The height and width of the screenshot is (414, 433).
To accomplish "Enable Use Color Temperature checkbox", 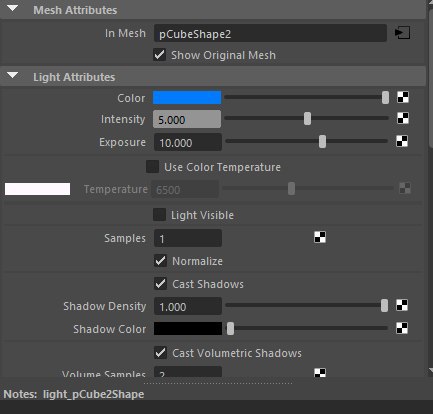I will tap(152, 166).
